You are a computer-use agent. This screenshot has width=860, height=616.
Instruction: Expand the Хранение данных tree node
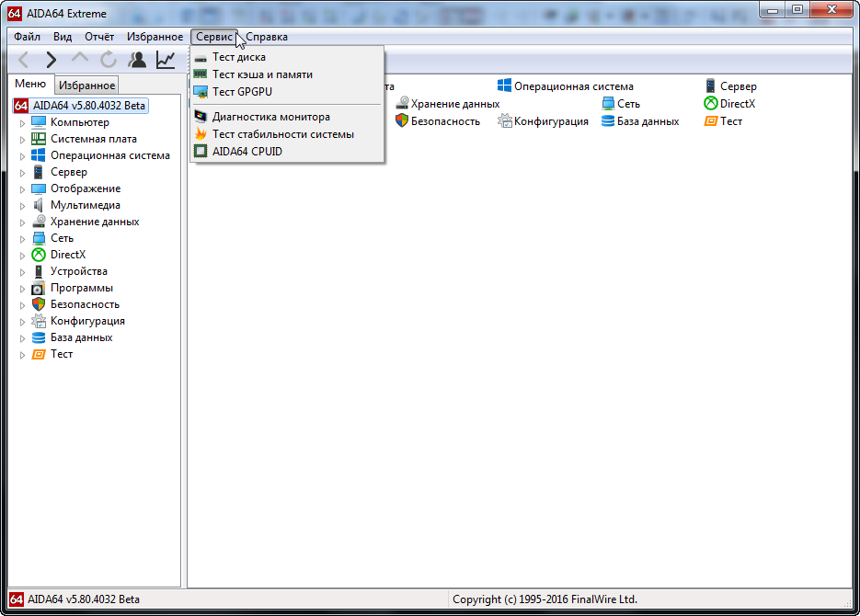pyautogui.click(x=22, y=222)
